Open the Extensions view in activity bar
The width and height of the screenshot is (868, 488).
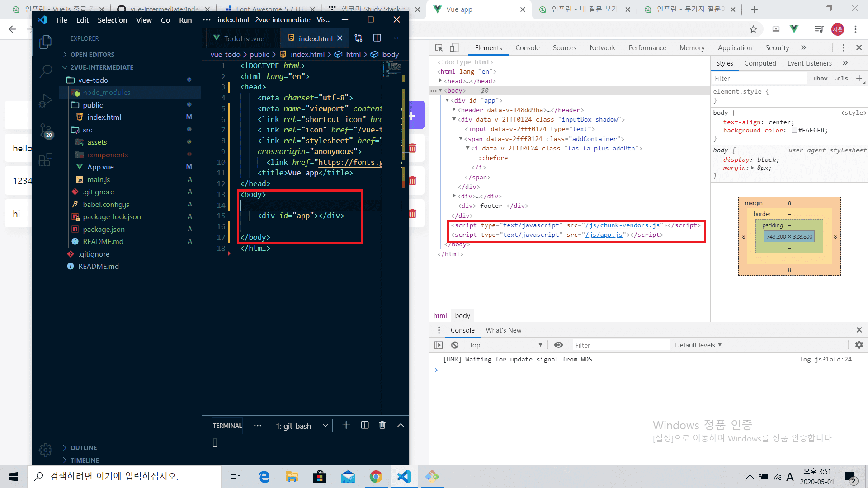coord(45,160)
